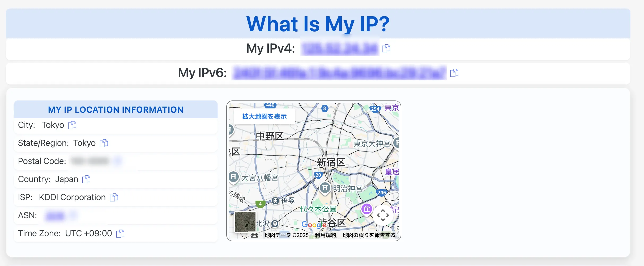
Task: Copy the State/Region value Tokyo
Action: click(x=104, y=143)
